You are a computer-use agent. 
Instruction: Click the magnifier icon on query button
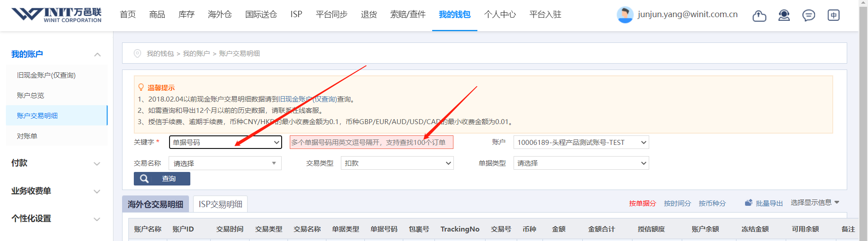tap(144, 179)
